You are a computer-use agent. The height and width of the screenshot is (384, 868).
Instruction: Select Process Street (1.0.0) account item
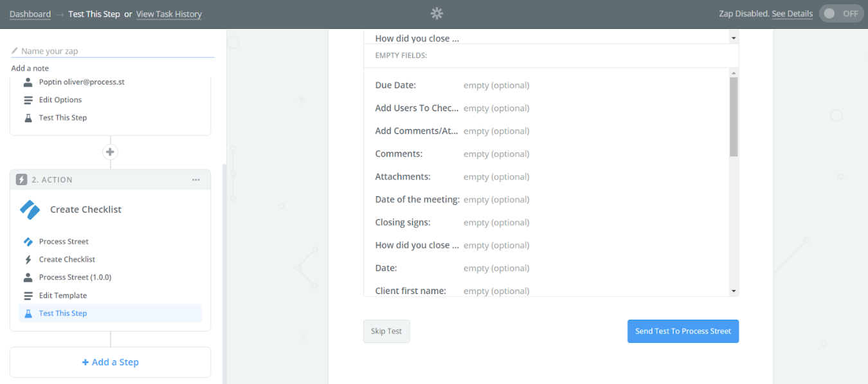pyautogui.click(x=75, y=277)
